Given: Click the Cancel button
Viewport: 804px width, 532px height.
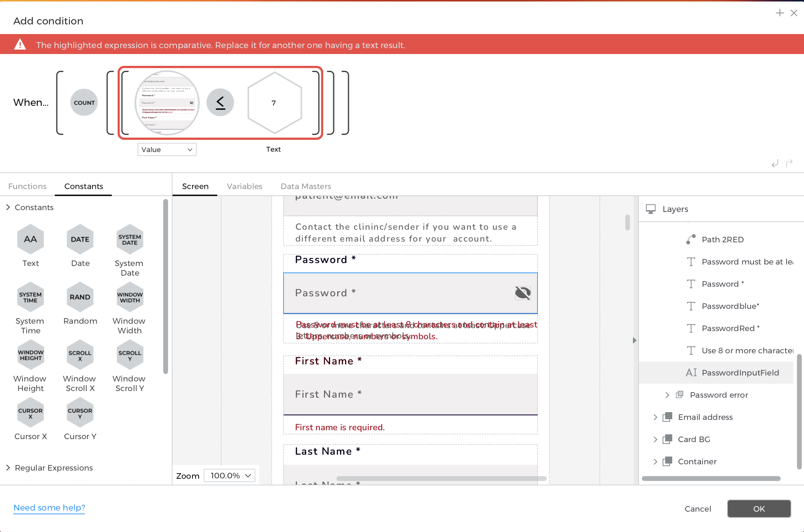Looking at the screenshot, I should (698, 509).
